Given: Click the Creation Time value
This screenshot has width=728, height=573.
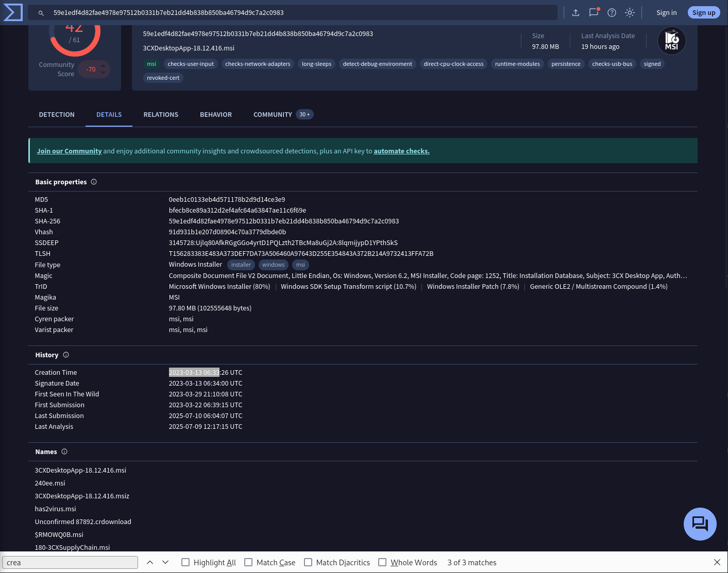Looking at the screenshot, I should 206,372.
